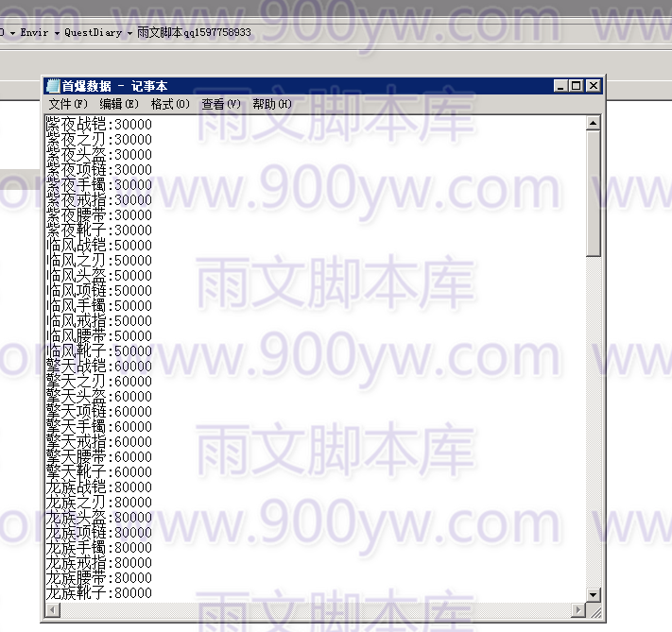This screenshot has height=632, width=672.
Task: Click the line 临风头盔:50000
Action: click(99, 276)
